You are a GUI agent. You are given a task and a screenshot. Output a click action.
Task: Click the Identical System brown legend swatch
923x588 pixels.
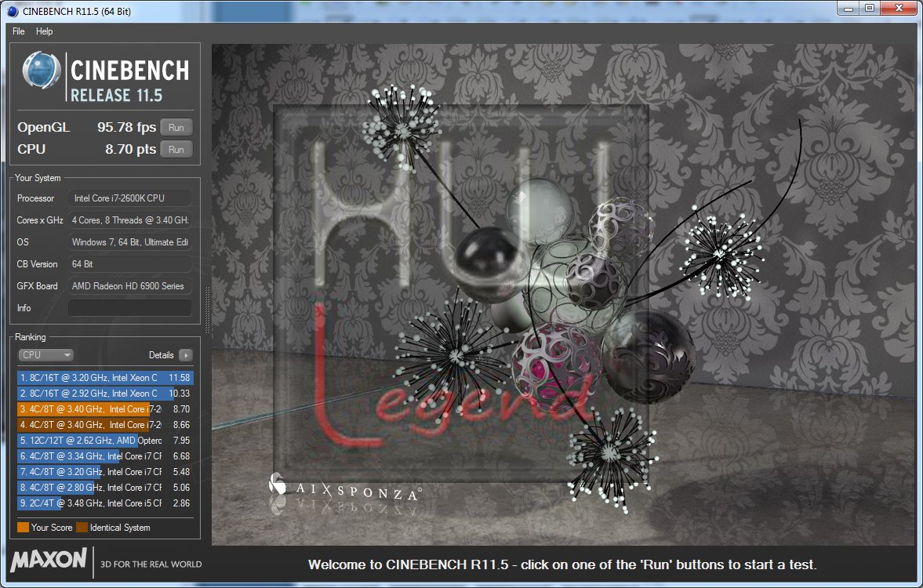pos(82,528)
